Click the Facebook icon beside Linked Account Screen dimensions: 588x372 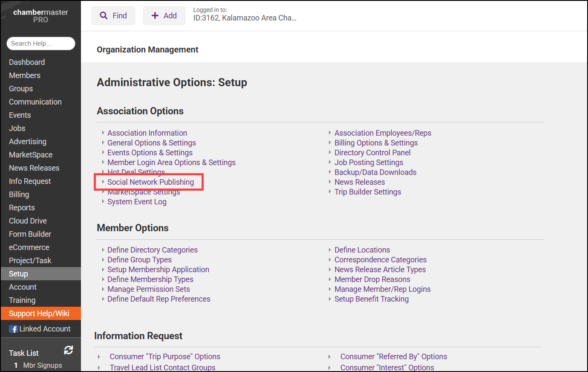pyautogui.click(x=14, y=329)
